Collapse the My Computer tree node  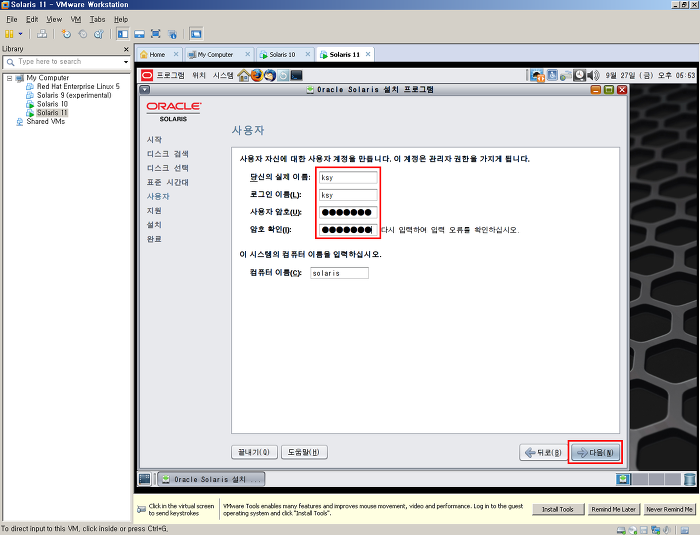click(9, 78)
